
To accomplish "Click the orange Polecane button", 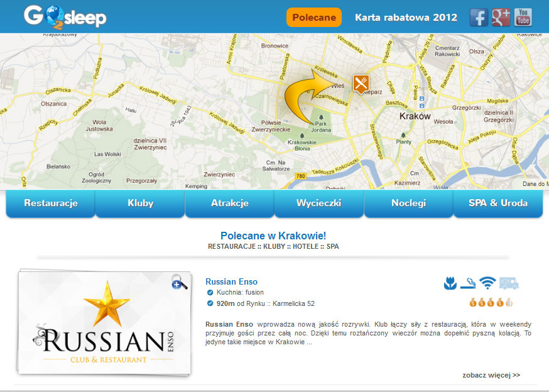I will click(x=314, y=18).
